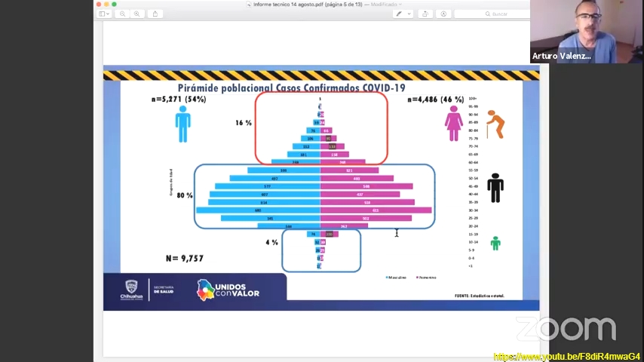
Task: Zoom out of the PDF page
Action: pyautogui.click(x=123, y=14)
